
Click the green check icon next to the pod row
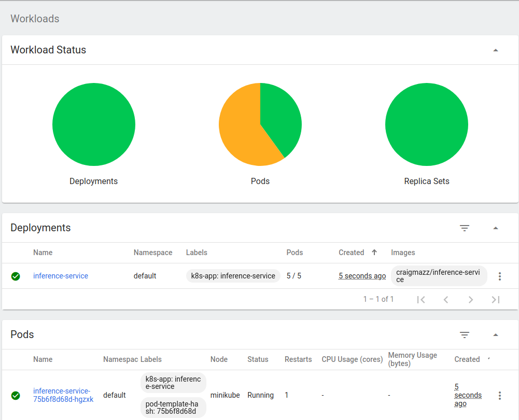click(x=16, y=395)
